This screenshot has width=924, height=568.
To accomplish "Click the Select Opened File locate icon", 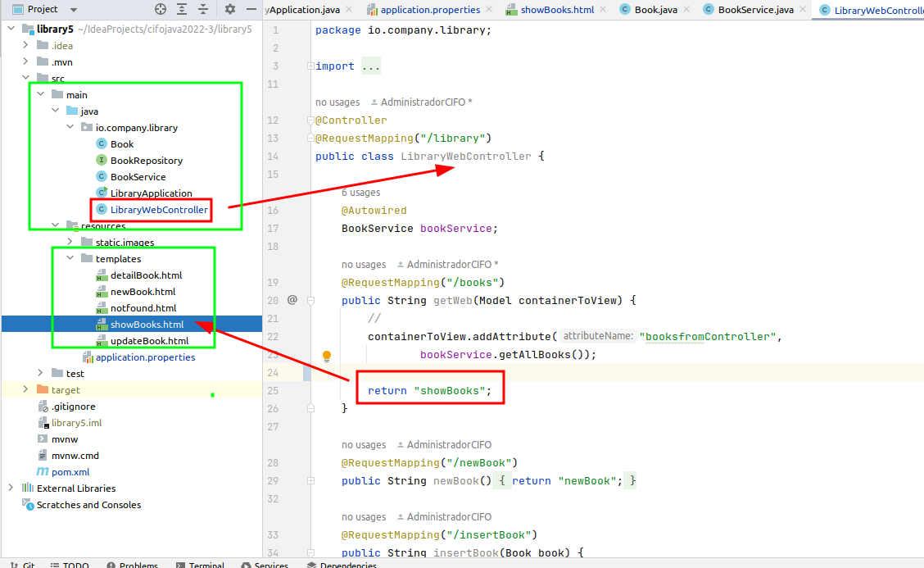I will 161,9.
